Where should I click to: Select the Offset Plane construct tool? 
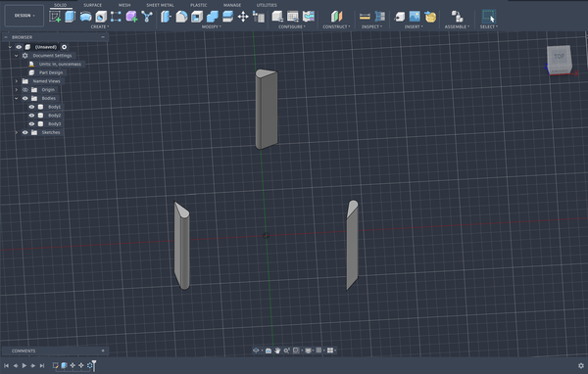click(336, 17)
